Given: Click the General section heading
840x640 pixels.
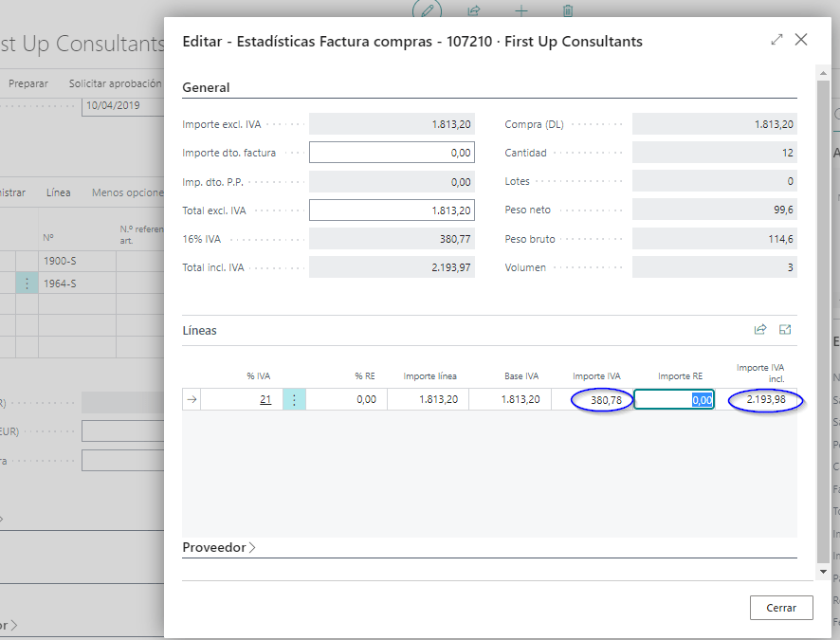Looking at the screenshot, I should click(x=206, y=87).
